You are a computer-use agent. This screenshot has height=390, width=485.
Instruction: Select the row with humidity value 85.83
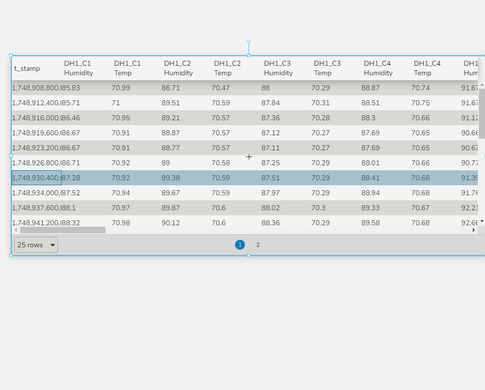(245, 88)
